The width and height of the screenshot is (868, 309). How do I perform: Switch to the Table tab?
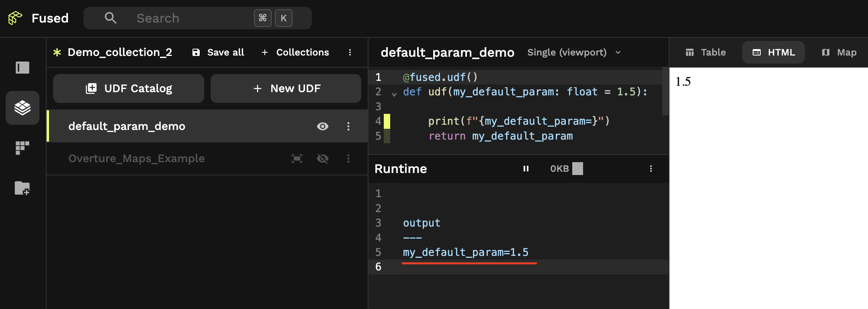706,52
